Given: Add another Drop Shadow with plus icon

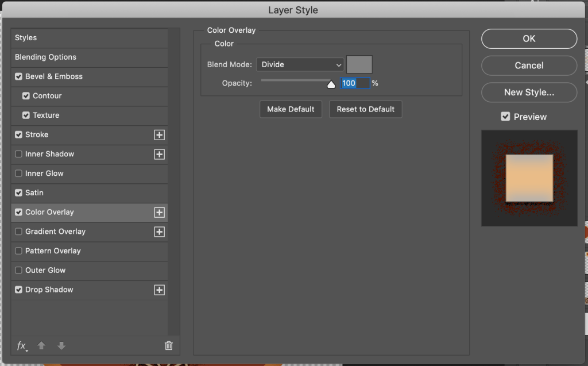Looking at the screenshot, I should (160, 290).
